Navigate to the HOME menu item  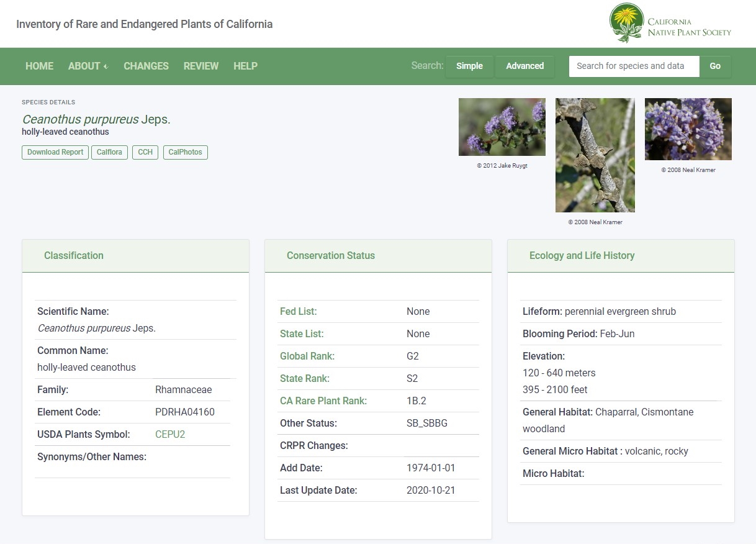coord(39,66)
